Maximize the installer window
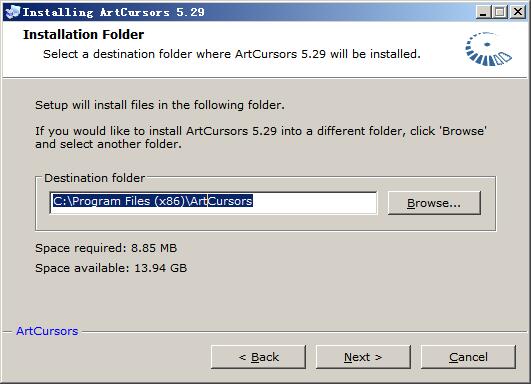 click(500, 12)
